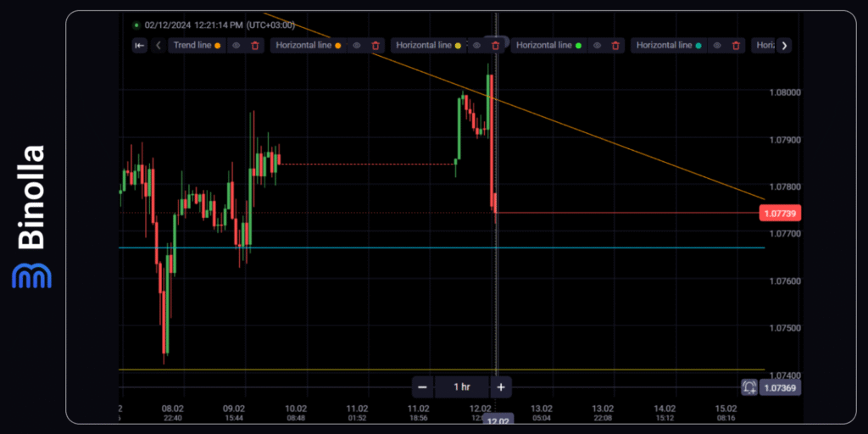Toggle visibility of orange Horizontal line
This screenshot has width=868, height=434.
tap(357, 46)
